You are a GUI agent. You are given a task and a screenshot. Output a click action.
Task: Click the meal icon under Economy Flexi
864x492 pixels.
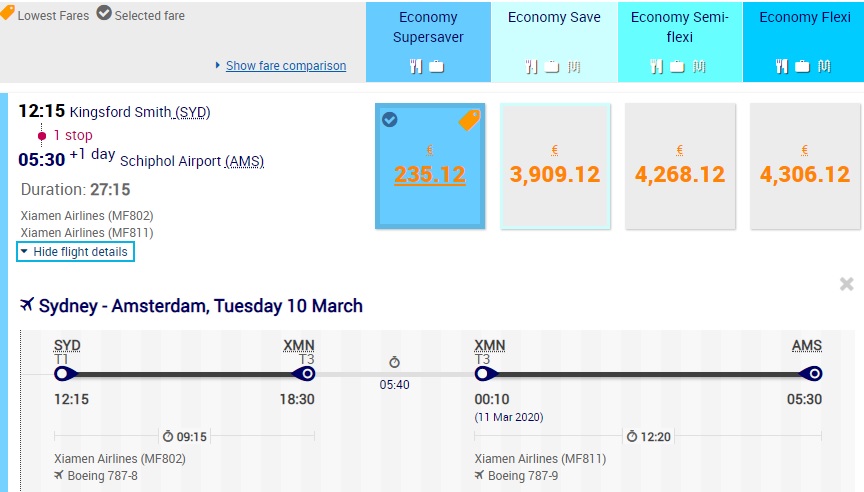[x=781, y=67]
